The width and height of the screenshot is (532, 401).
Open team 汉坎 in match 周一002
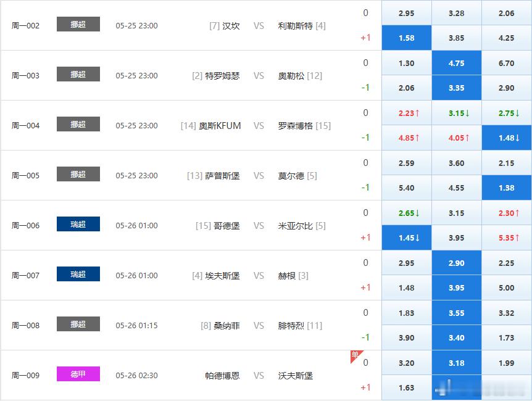point(231,26)
